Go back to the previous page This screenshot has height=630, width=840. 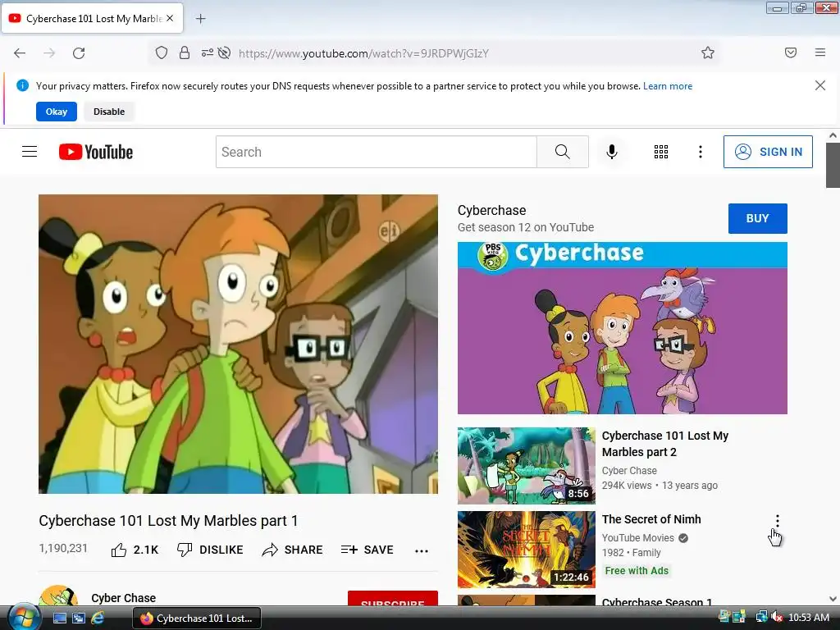coord(20,53)
